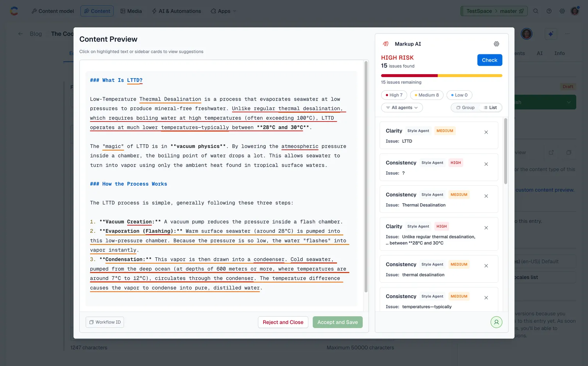Open the top bar settings gear

coord(562,11)
